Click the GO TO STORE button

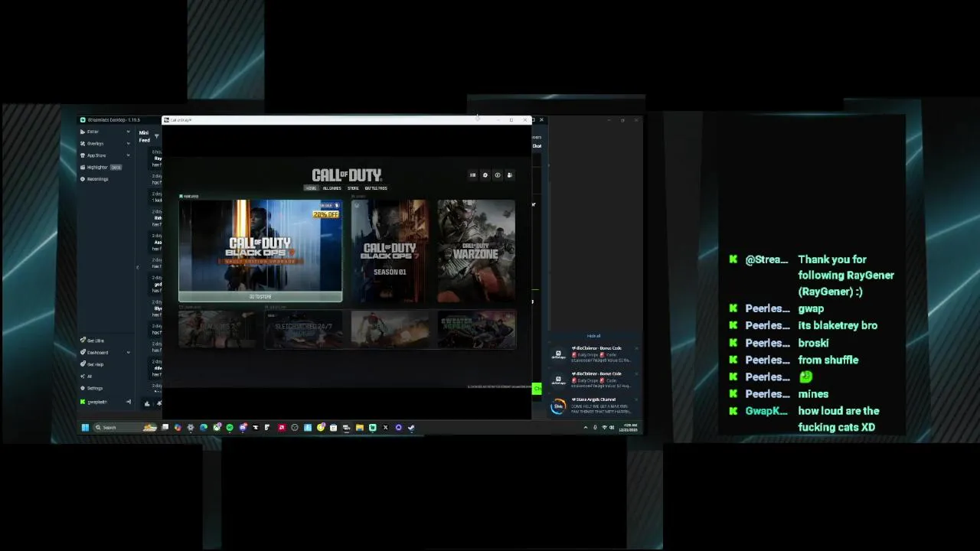260,297
